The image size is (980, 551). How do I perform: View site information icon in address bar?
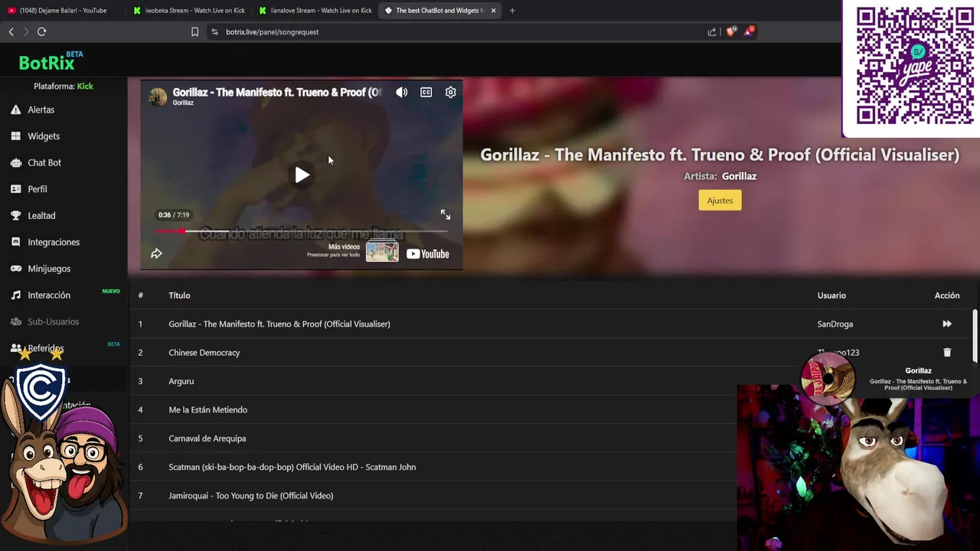click(214, 31)
